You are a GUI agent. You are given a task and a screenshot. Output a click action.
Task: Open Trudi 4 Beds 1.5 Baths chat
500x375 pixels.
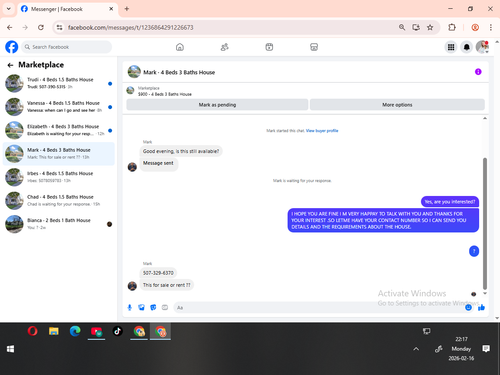click(x=59, y=83)
